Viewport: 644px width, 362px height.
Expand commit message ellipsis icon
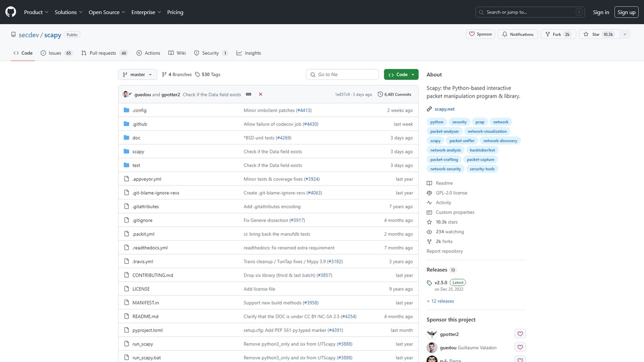click(248, 94)
